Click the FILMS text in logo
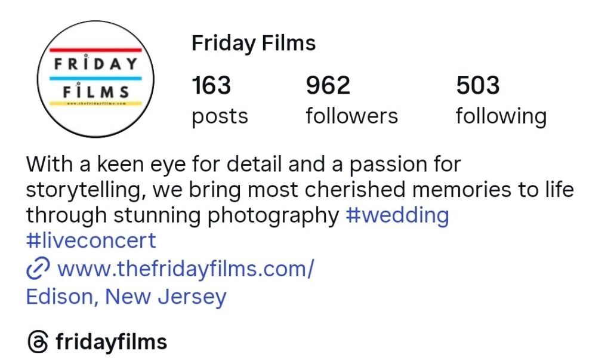Image resolution: width=611 pixels, height=364 pixels. click(x=96, y=92)
